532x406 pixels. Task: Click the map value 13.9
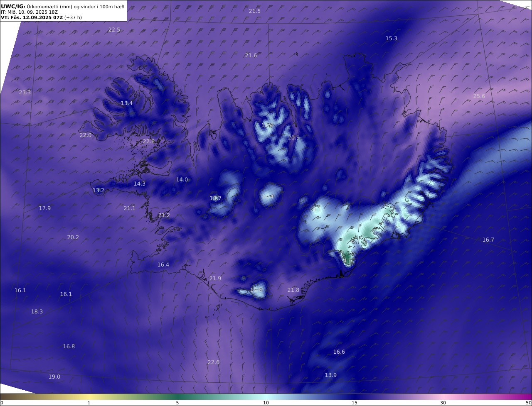click(x=331, y=375)
